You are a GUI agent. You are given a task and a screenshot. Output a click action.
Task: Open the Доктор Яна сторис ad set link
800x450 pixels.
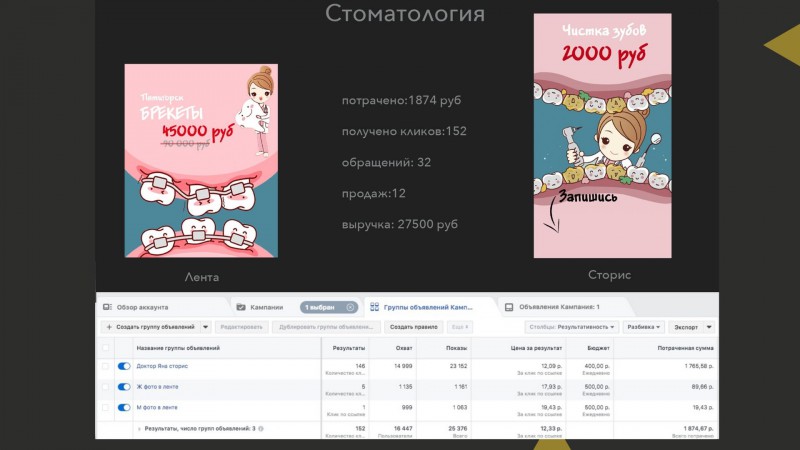point(162,366)
